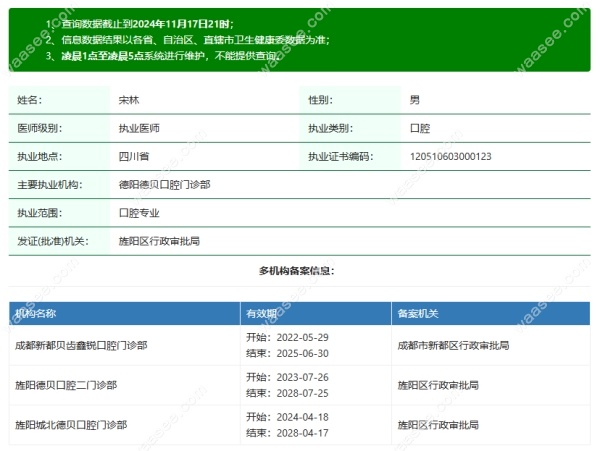
Task: Click 旌阳区行政审批局 in the 旌阳德贝口腔二门诊部 row
Action: (x=438, y=385)
